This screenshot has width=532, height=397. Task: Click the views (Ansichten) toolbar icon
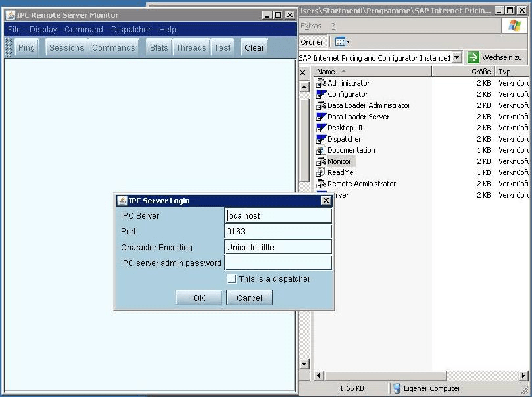point(340,41)
